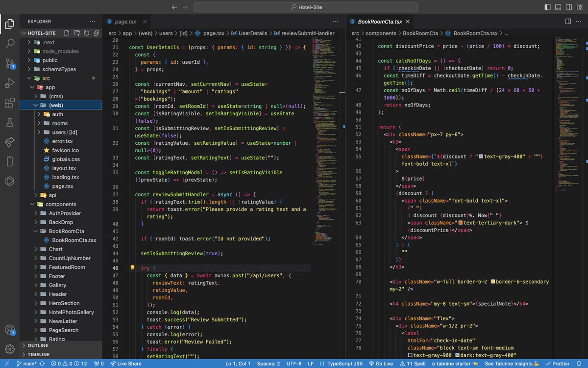Create new folder in HOTEL-SITE explorer

(x=76, y=33)
